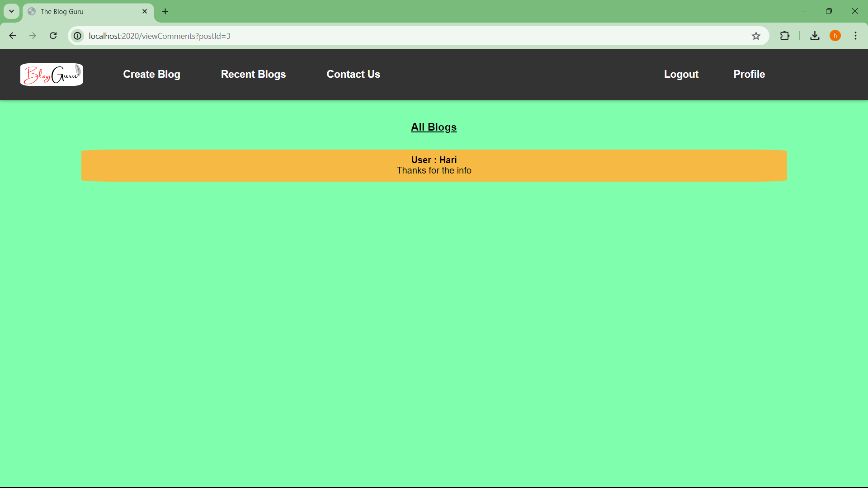Click the 'Thanks for the info' comment
The height and width of the screenshot is (488, 868).
pos(434,170)
